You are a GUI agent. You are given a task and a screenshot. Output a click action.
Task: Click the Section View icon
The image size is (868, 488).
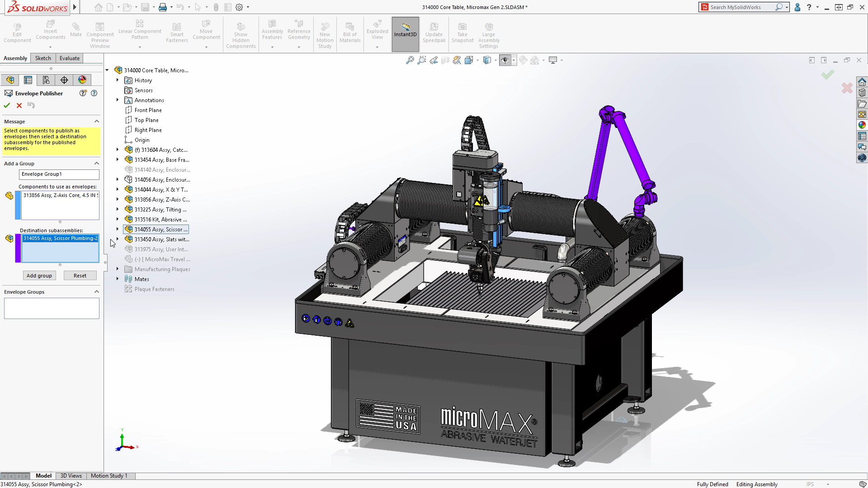pyautogui.click(x=445, y=60)
